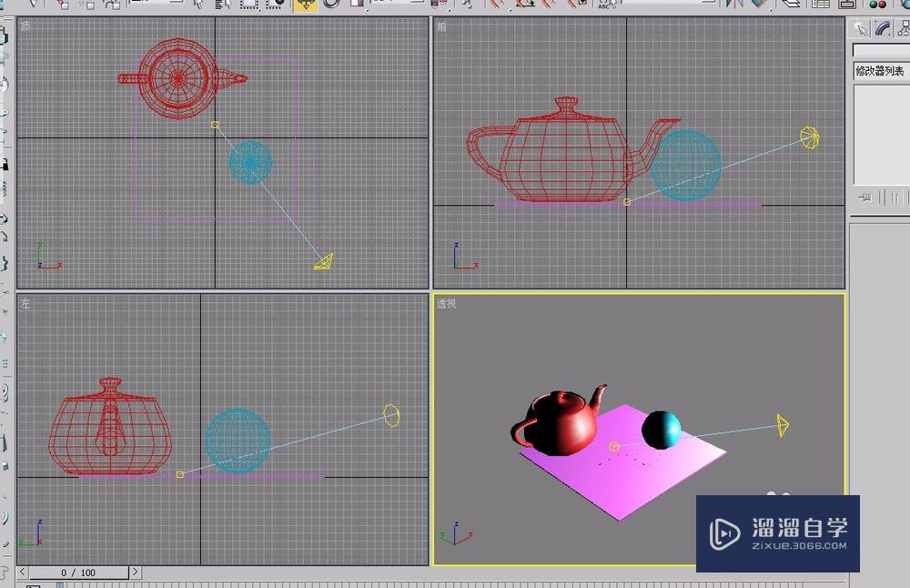The width and height of the screenshot is (910, 588).
Task: Switch to the Hierarchy command panel tab
Action: (x=903, y=28)
